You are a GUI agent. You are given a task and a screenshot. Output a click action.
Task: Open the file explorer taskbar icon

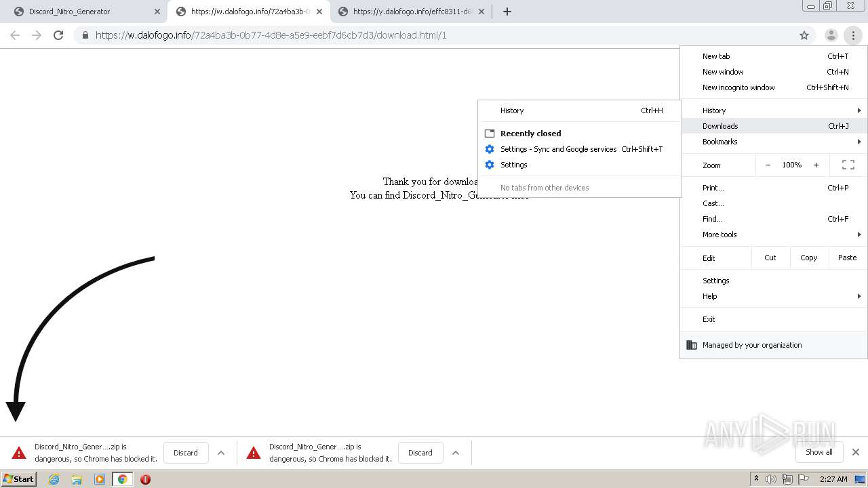pos(77,479)
